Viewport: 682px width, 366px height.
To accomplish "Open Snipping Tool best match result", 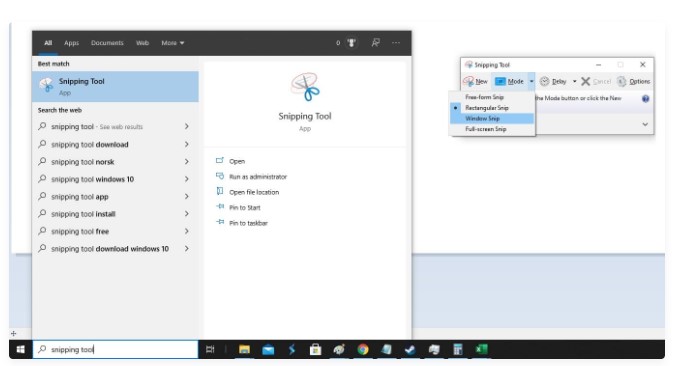I will [x=115, y=86].
